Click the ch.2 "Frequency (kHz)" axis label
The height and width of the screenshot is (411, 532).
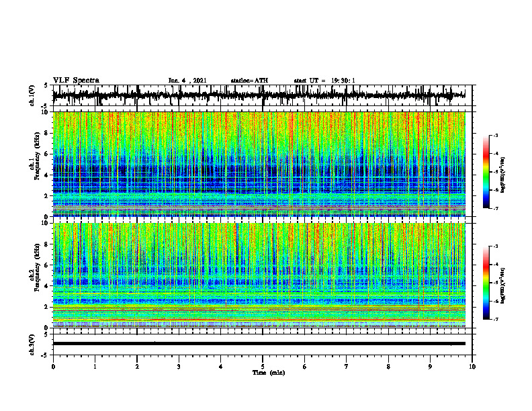click(37, 267)
